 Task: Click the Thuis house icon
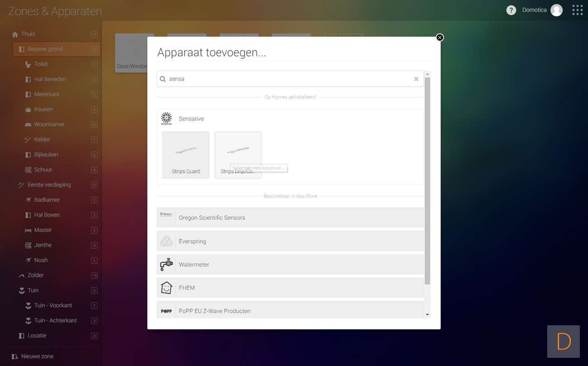[x=15, y=34]
